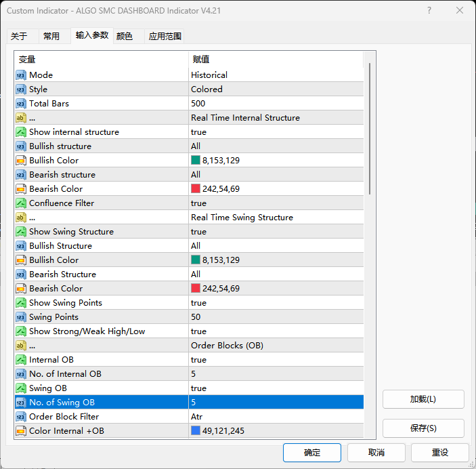Open All value of Bullish Structure under Show Swing Structure
This screenshot has width=476, height=469.
pyautogui.click(x=276, y=246)
